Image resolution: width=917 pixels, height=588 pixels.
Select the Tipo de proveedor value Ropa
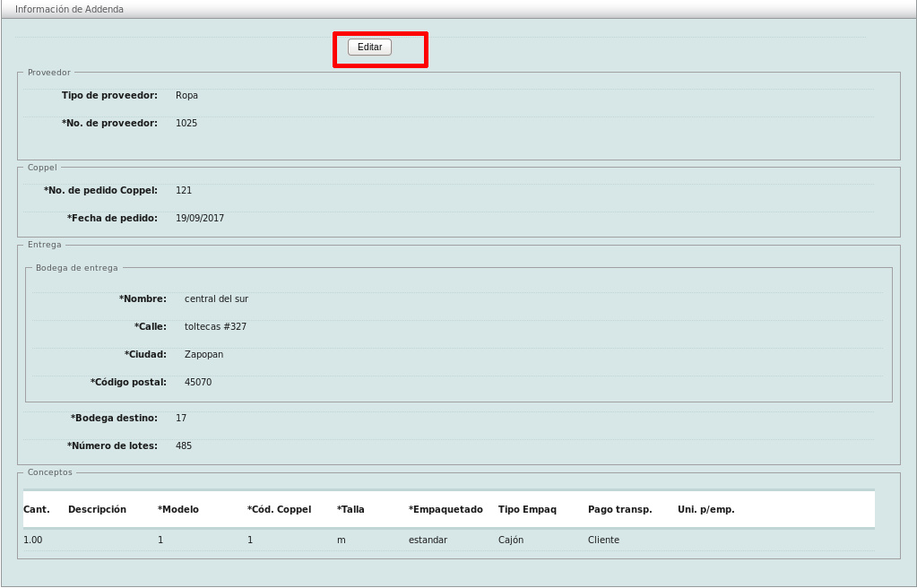tap(186, 95)
